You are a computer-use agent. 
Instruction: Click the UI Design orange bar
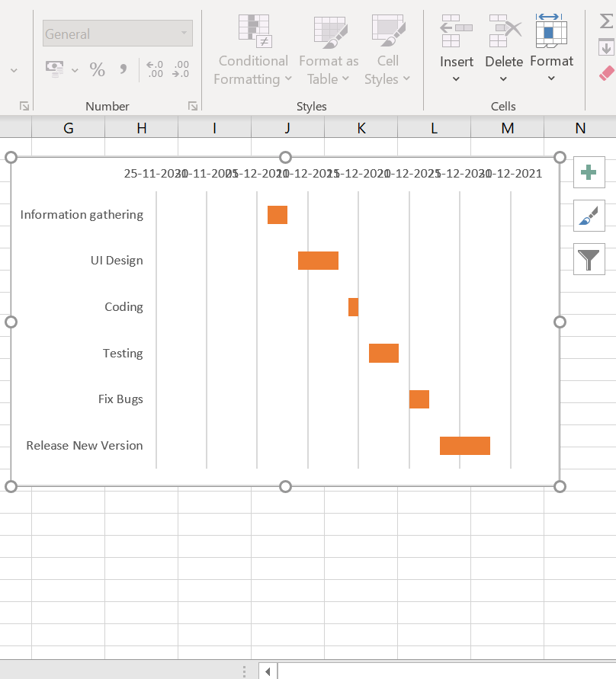click(318, 261)
